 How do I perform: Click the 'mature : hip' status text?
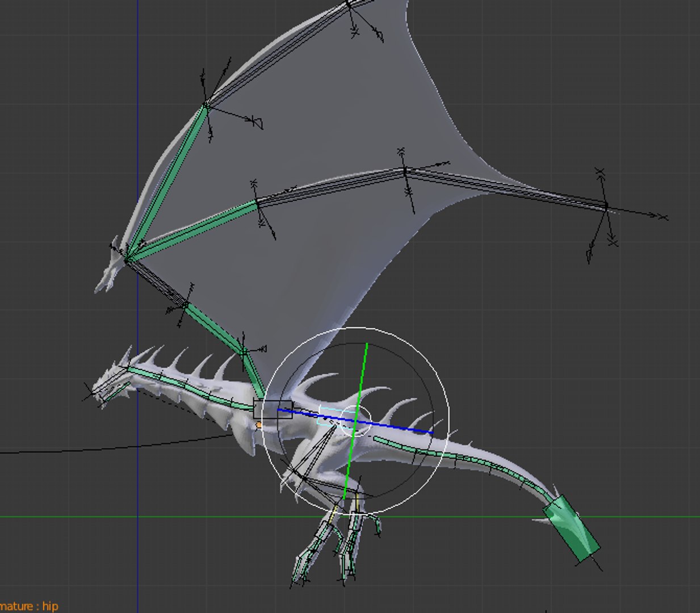tap(29, 606)
